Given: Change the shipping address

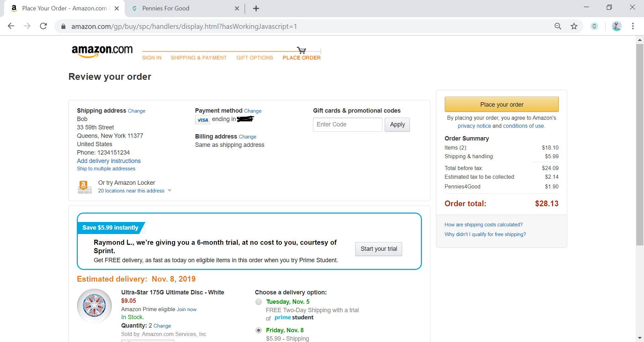Looking at the screenshot, I should tap(137, 111).
